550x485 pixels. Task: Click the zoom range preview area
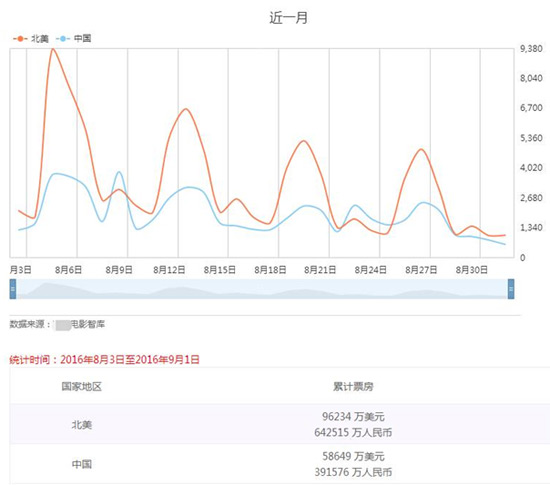tap(262, 289)
